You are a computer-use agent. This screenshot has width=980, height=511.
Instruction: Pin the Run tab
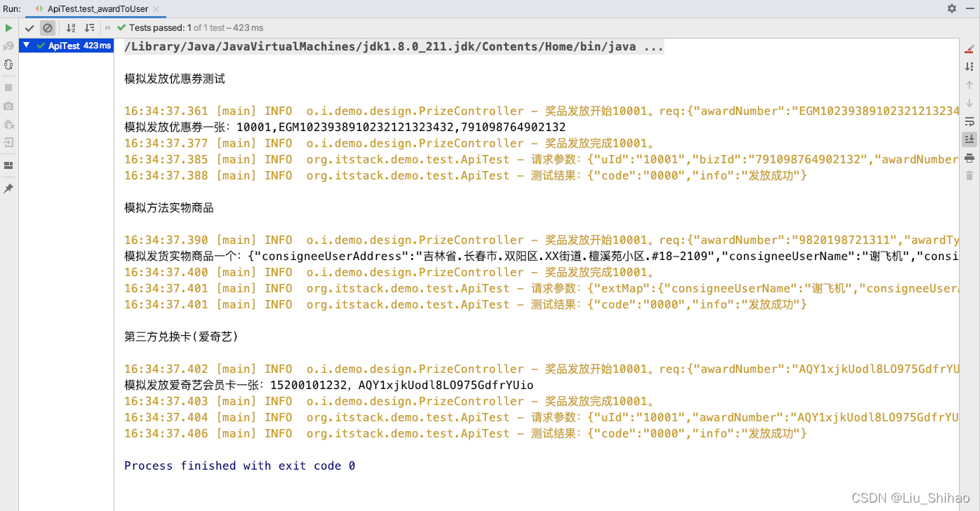point(8,189)
